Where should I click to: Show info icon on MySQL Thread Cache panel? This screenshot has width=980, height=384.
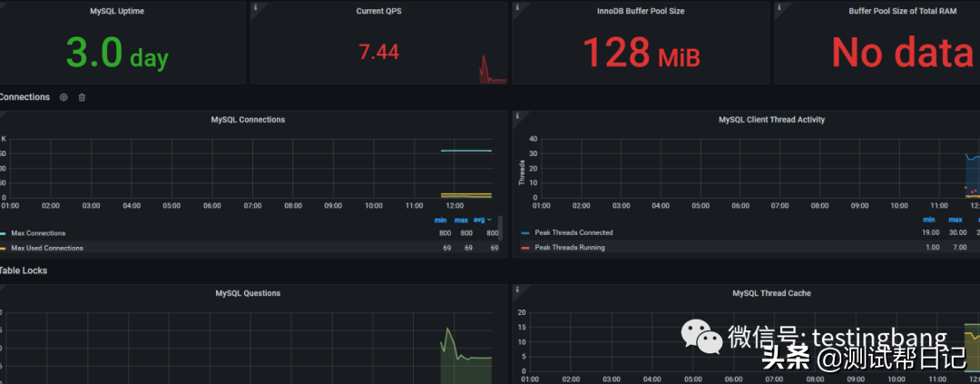pos(517,289)
